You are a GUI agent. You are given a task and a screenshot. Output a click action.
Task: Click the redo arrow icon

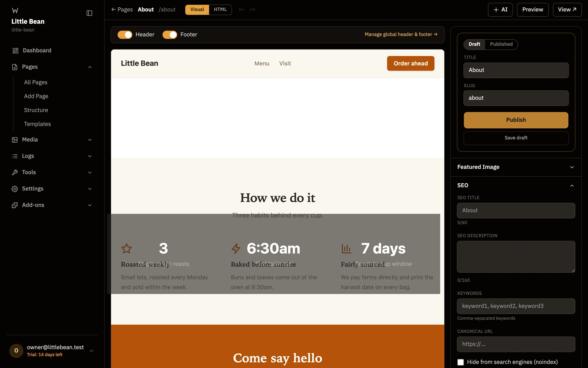[252, 10]
